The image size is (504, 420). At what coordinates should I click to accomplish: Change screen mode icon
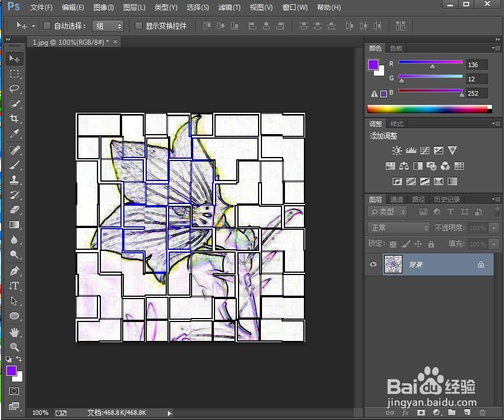click(x=14, y=406)
